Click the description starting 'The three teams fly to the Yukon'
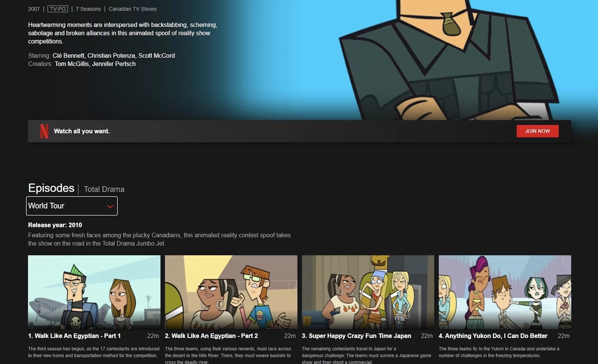The height and width of the screenshot is (364, 598). [x=499, y=352]
